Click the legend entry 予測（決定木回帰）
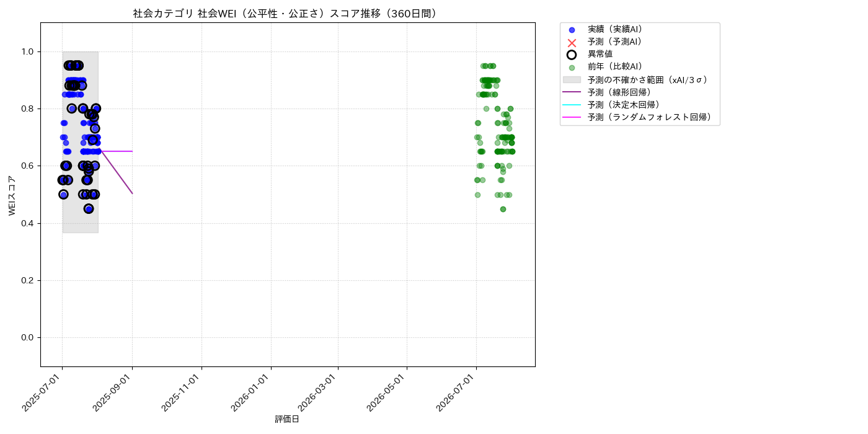 click(624, 105)
